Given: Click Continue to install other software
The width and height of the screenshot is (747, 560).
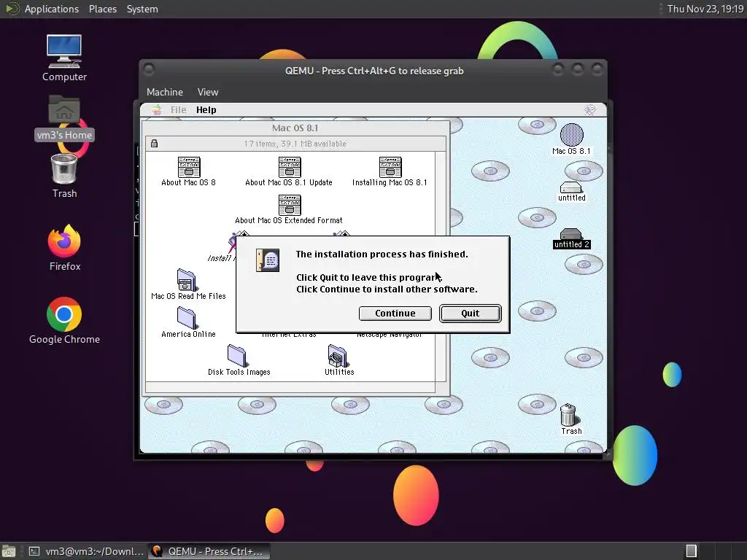Looking at the screenshot, I should click(x=395, y=314).
